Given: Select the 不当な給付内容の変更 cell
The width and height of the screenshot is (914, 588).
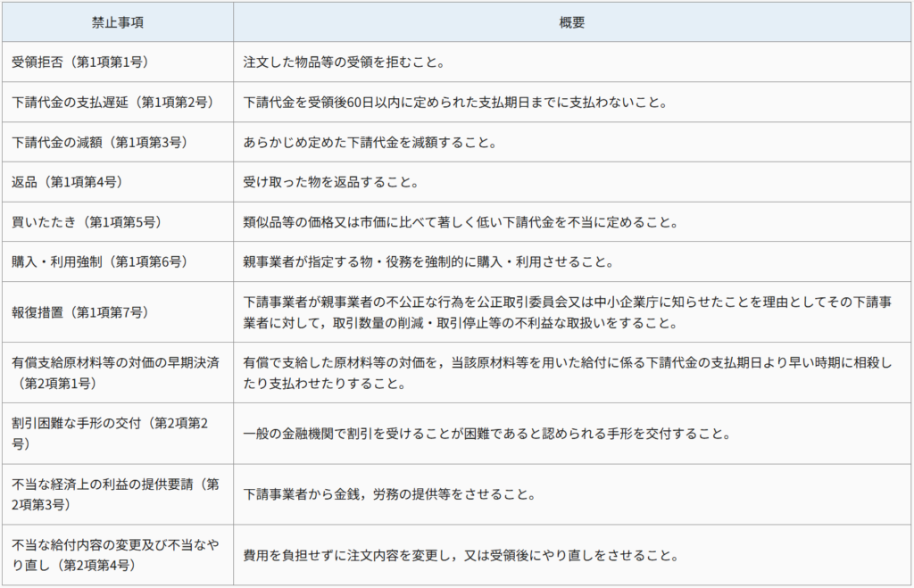Looking at the screenshot, I should coord(111,553).
